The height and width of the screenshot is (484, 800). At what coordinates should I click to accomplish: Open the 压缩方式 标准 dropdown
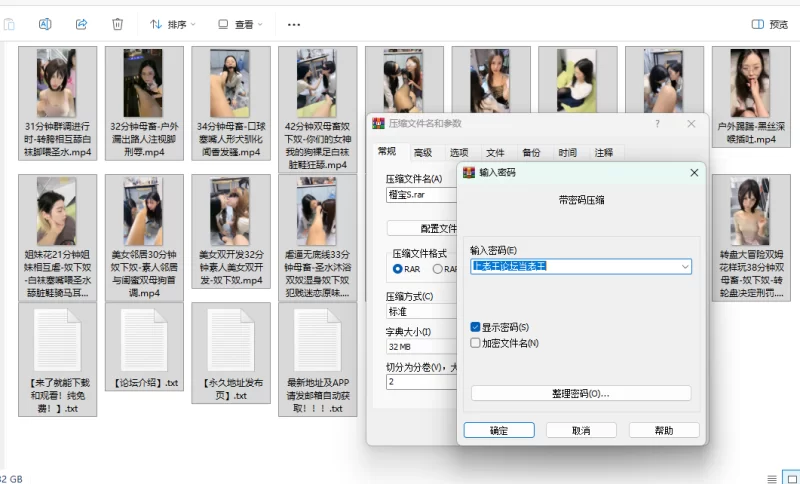click(421, 312)
